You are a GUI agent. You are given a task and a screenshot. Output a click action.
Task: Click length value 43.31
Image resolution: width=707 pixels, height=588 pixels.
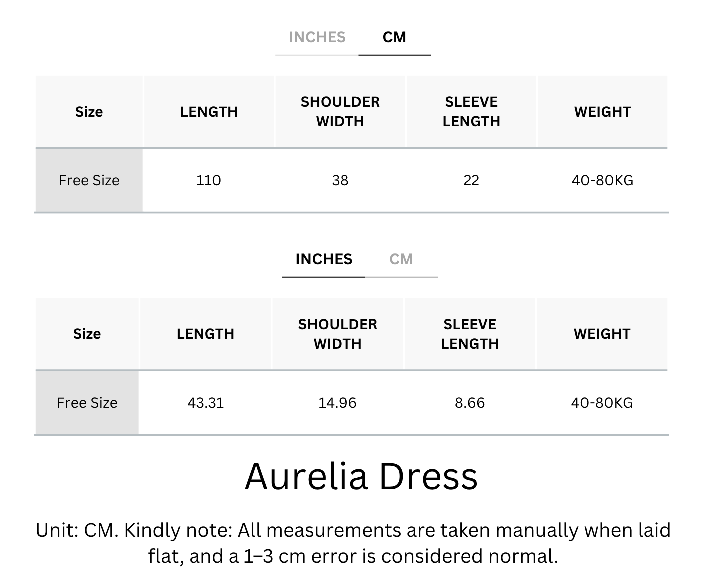pos(206,403)
